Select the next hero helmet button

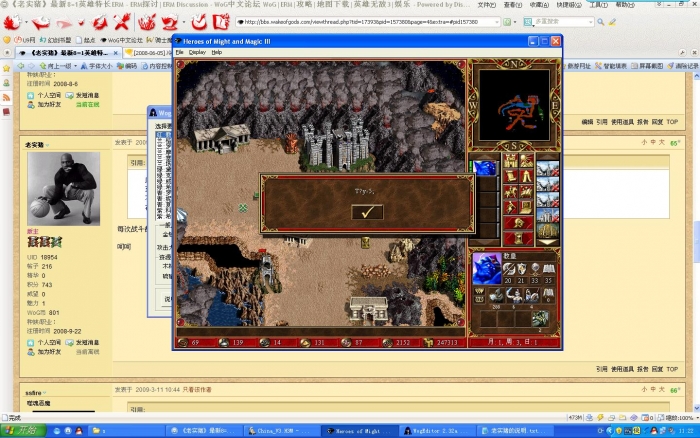point(518,223)
